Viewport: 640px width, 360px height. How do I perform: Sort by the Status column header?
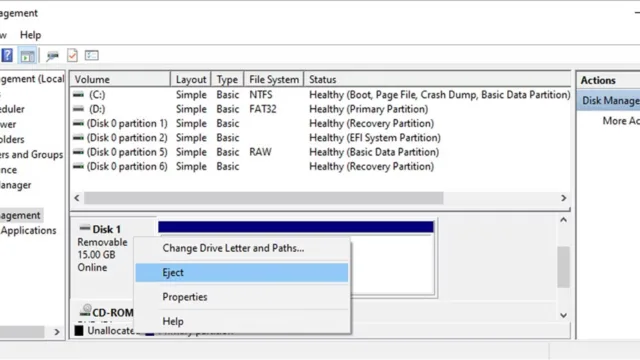[437, 79]
